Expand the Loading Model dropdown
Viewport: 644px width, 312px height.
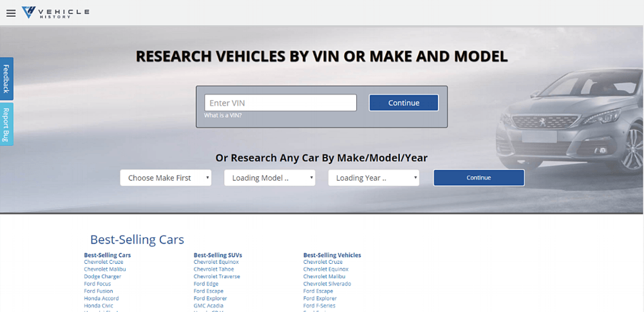270,178
